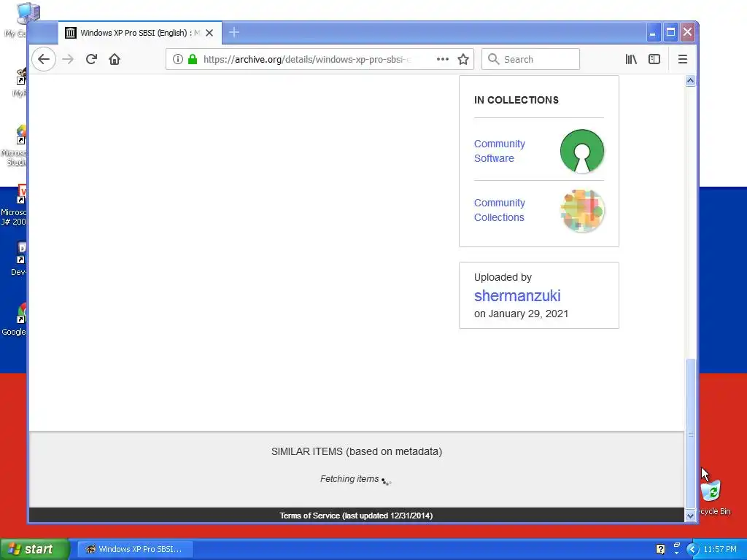This screenshot has width=747, height=560.
Task: Select Microsoft Visual Studio desktop shortcut
Action: 14,145
